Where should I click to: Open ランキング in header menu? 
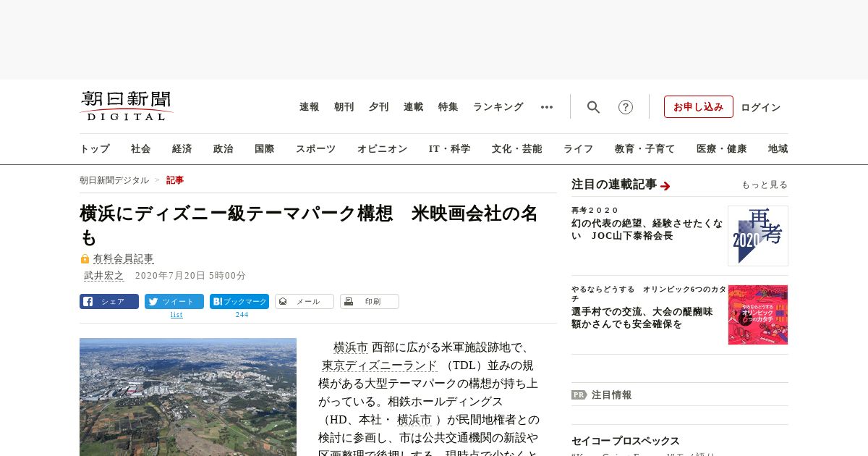pyautogui.click(x=498, y=107)
